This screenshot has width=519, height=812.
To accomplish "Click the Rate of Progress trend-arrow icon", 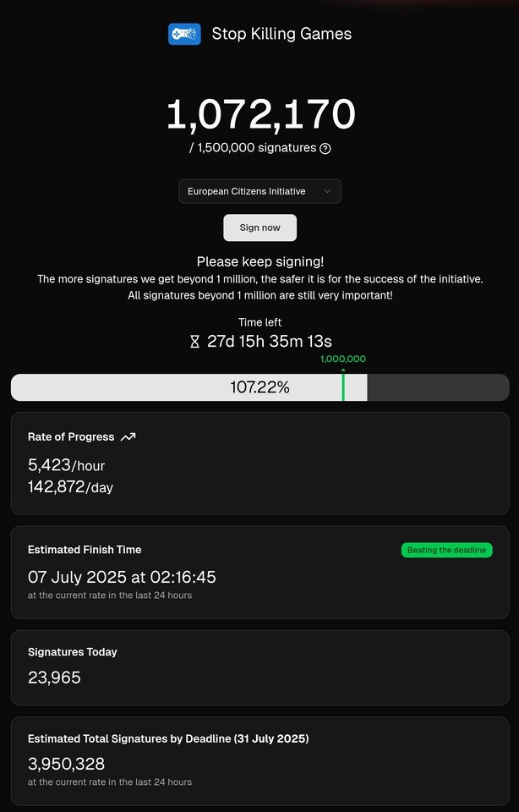I will click(128, 437).
